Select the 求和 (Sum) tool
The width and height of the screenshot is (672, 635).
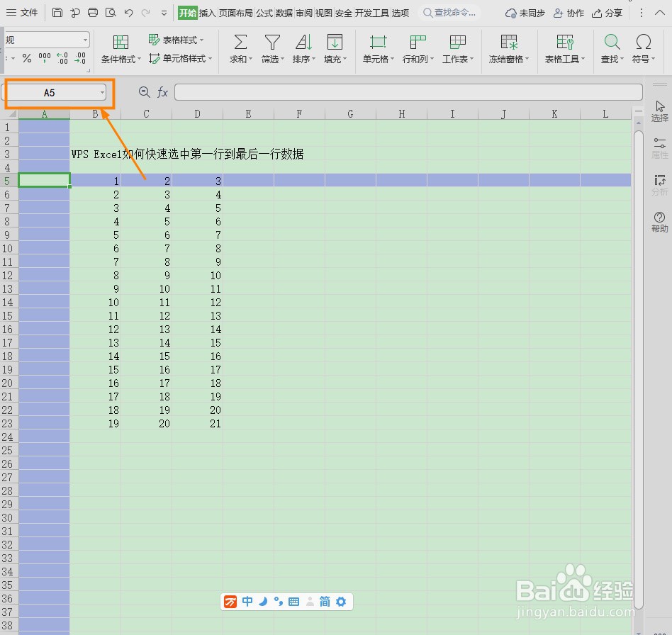pyautogui.click(x=239, y=48)
